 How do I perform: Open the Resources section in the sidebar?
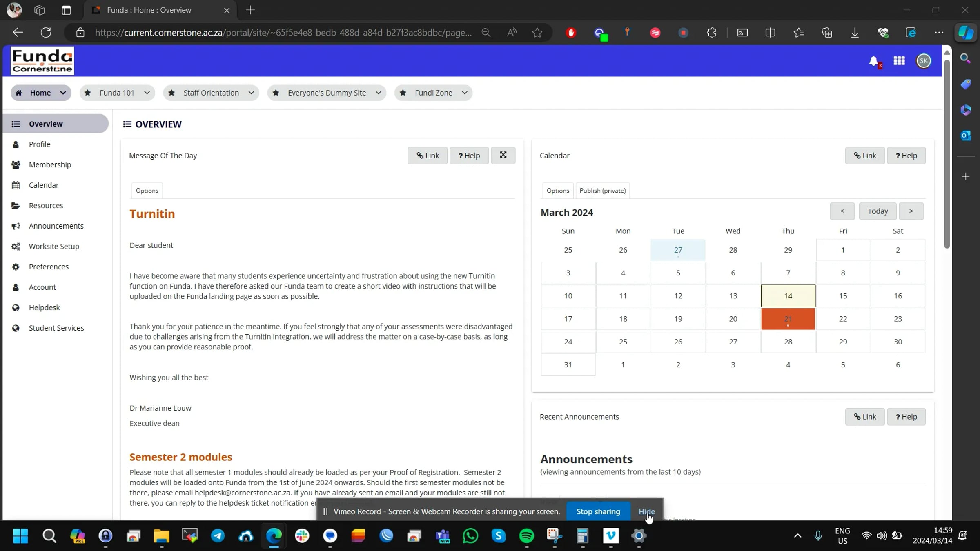[46, 205]
